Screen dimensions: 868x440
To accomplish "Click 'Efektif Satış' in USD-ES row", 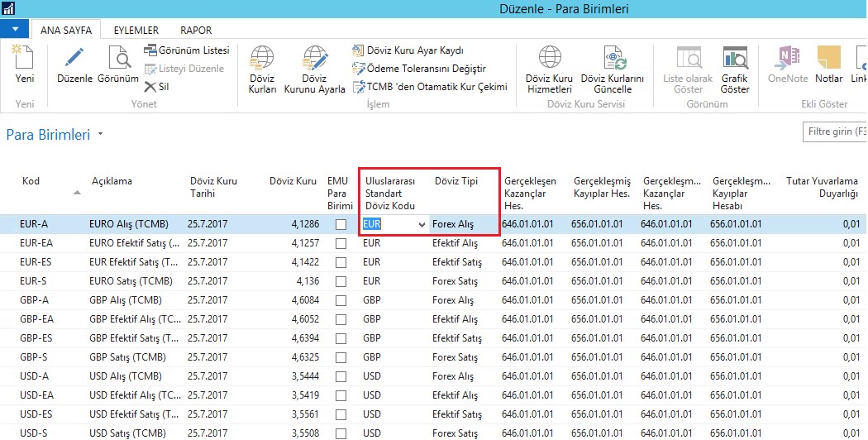I will coord(456,414).
